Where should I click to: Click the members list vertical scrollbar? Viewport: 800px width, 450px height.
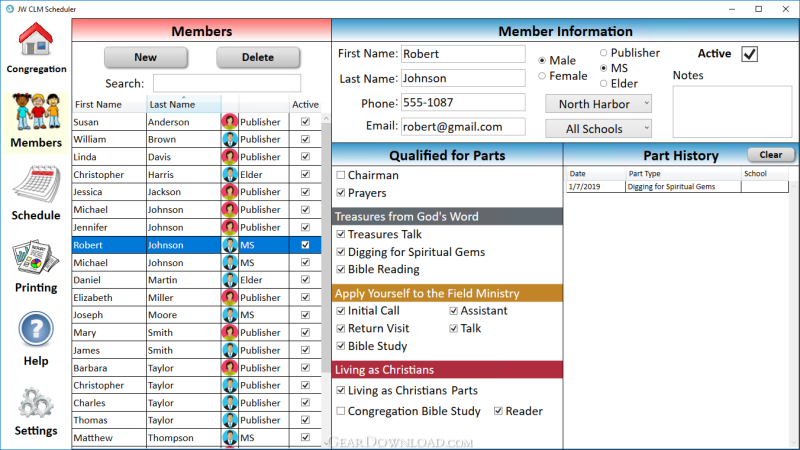[326, 247]
